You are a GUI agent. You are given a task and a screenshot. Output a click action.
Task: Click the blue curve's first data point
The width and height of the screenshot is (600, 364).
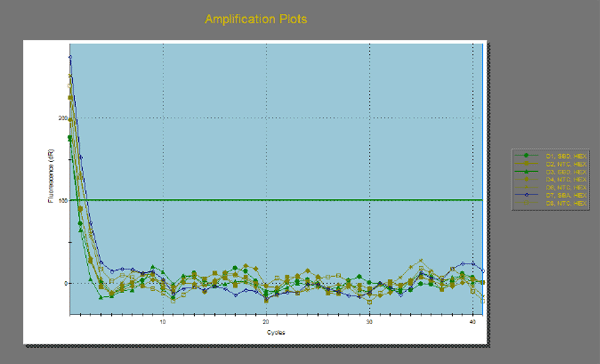point(70,57)
